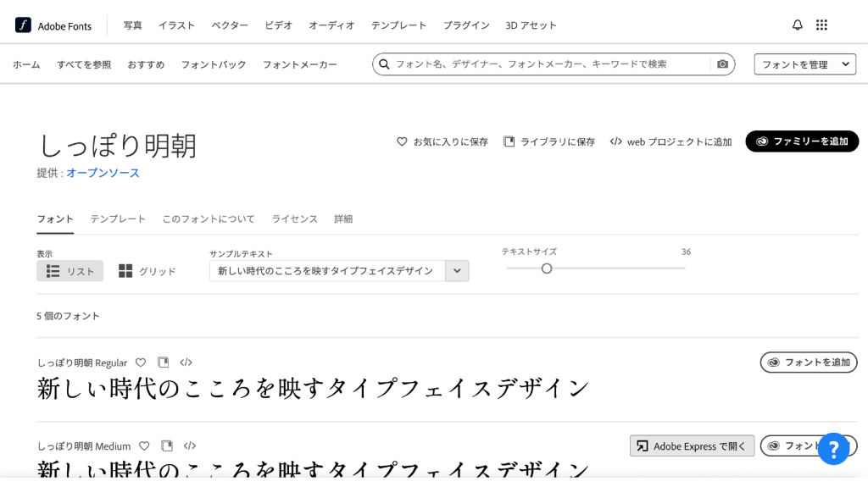Select the 詳細 tab

click(x=343, y=219)
